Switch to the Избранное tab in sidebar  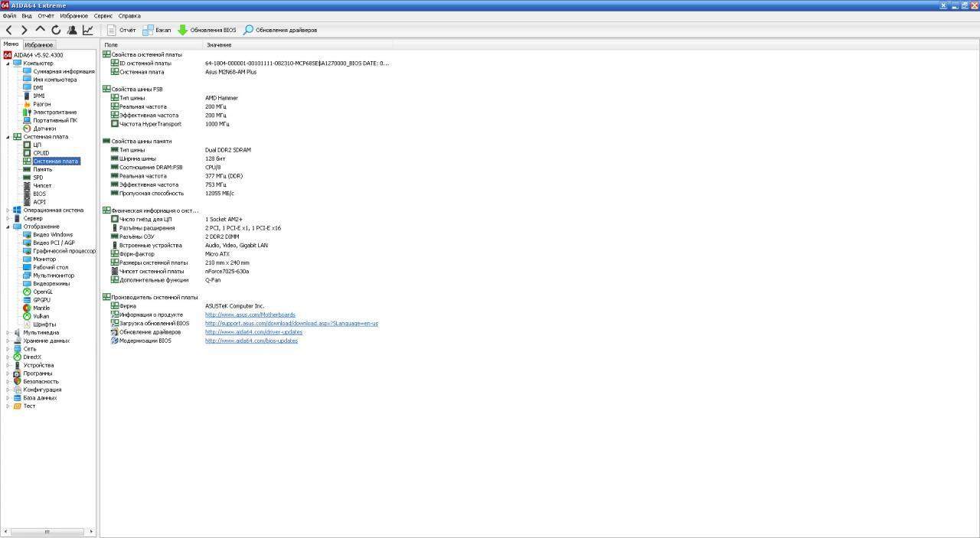pos(38,45)
